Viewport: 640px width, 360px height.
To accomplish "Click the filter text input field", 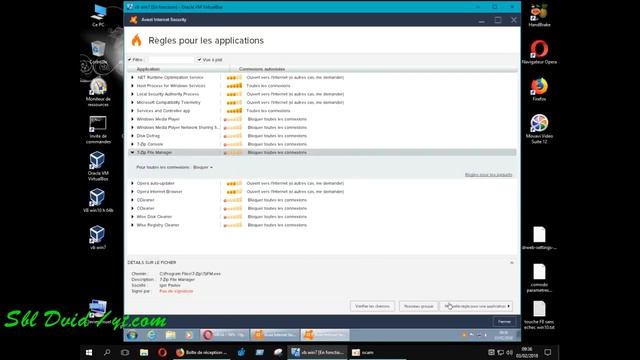I will click(x=170, y=60).
